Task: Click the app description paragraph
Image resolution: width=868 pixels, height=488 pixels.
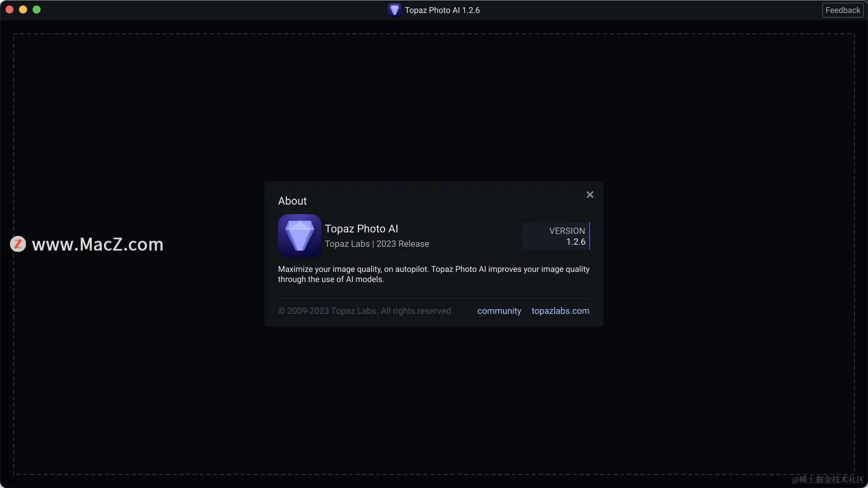Action: 433,274
